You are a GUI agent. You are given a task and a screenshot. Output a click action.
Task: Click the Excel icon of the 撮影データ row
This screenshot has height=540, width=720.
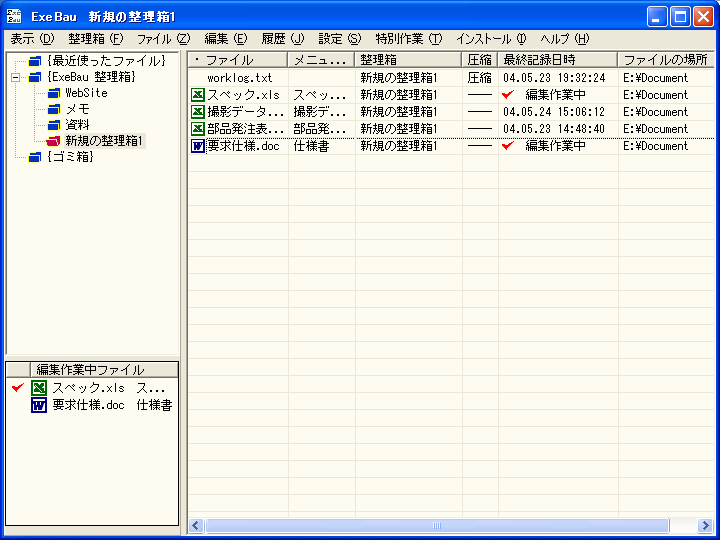(x=198, y=112)
